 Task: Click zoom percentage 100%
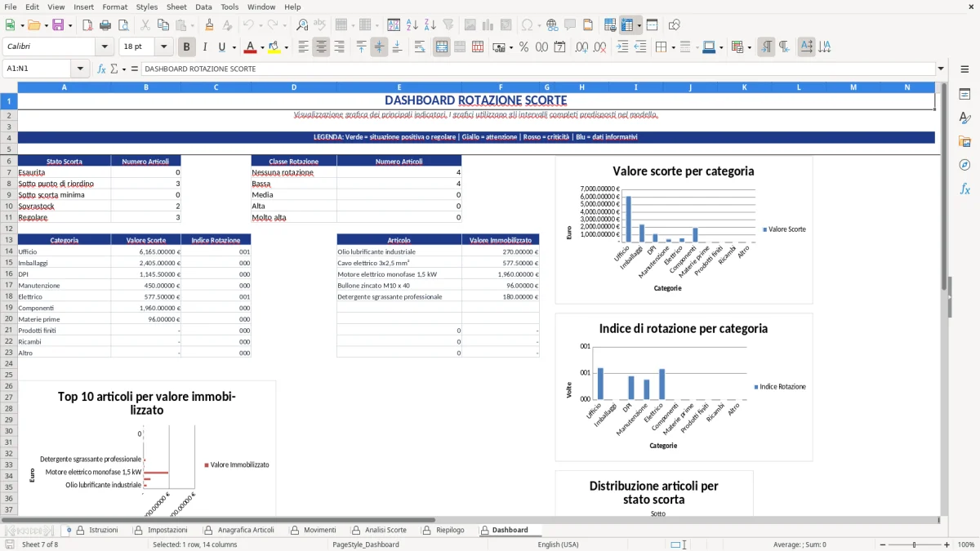coord(966,544)
